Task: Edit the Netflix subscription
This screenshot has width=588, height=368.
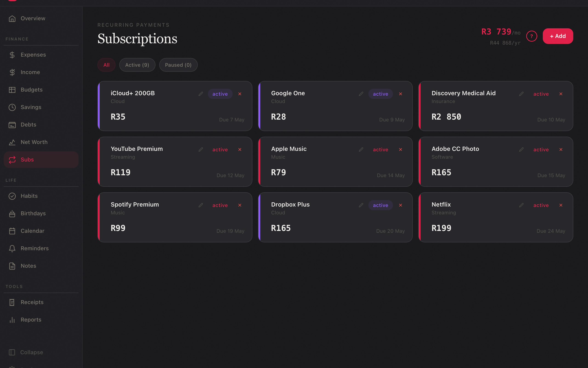Action: click(521, 205)
